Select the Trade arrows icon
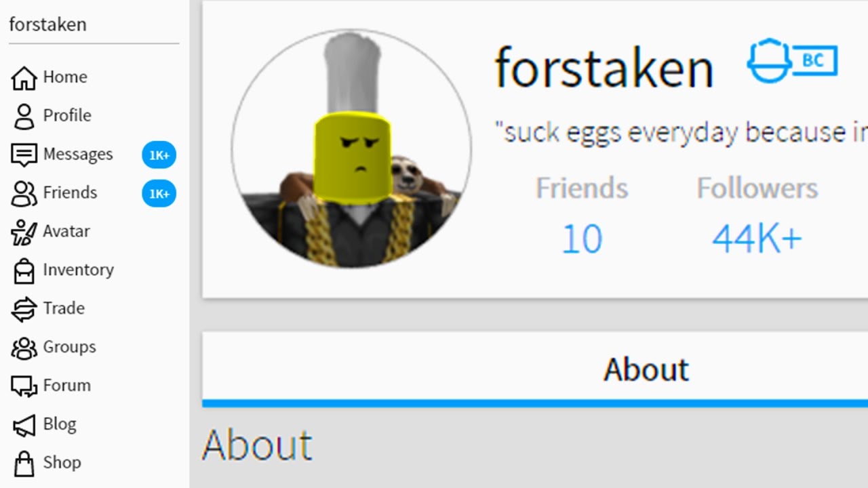This screenshot has height=488, width=868. (x=24, y=309)
